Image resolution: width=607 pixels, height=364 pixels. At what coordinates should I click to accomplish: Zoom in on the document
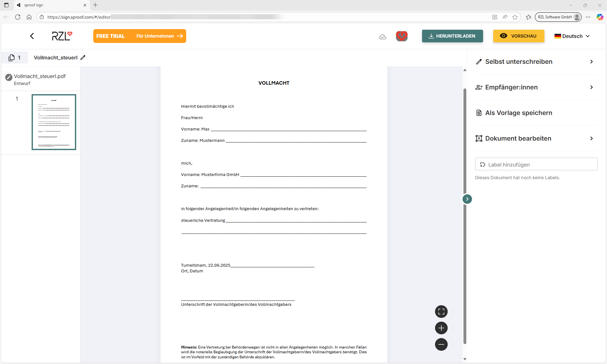(441, 328)
